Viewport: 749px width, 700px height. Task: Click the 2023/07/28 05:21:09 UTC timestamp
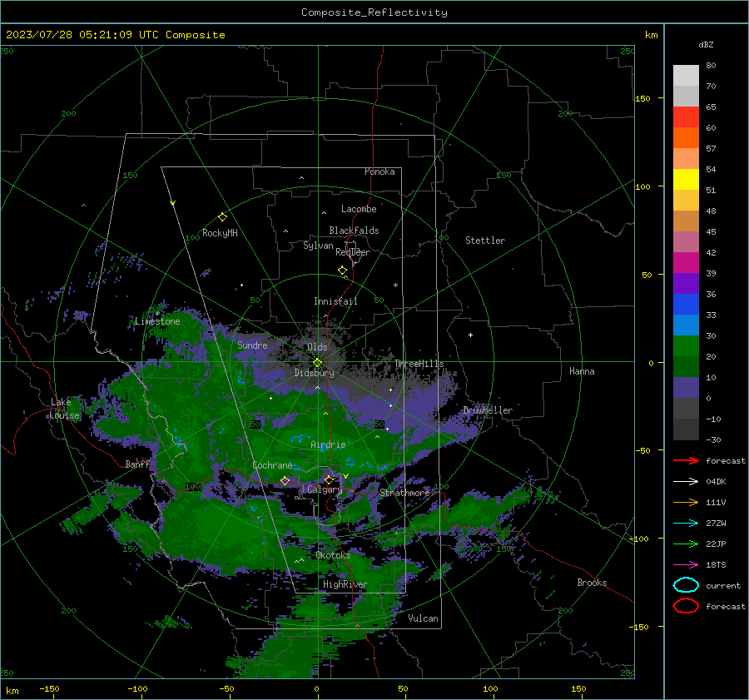[82, 35]
